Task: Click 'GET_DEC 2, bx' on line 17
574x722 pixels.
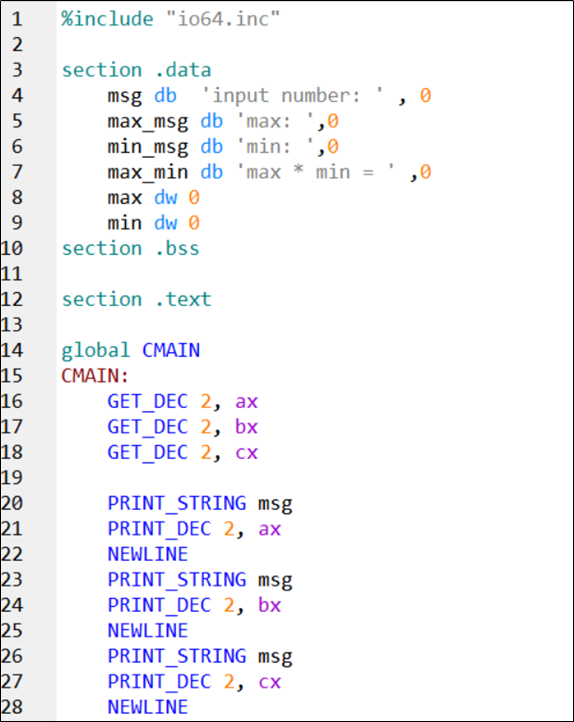Action: 183,427
